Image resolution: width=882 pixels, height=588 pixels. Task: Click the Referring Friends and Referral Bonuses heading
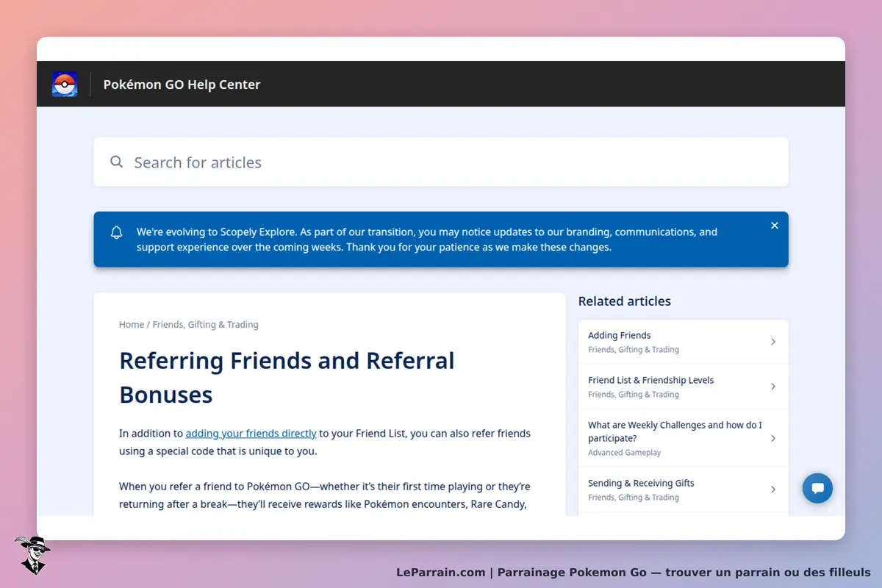click(x=287, y=378)
